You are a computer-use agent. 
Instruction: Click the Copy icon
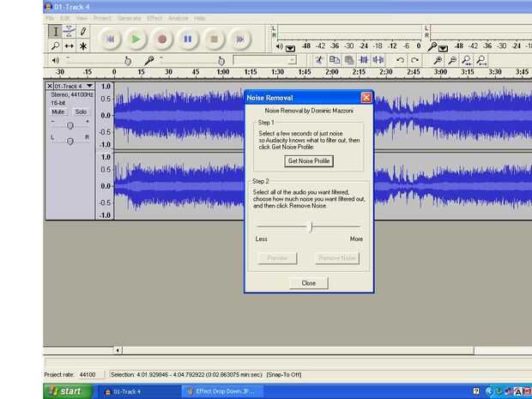[335, 60]
